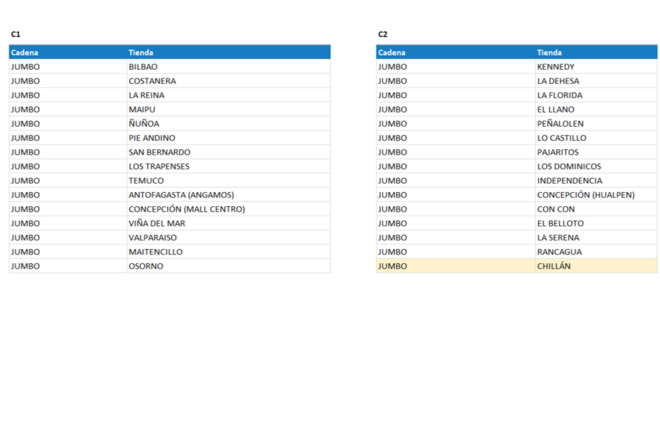Click the Cadena header in table C2
This screenshot has height=440, width=660.
392,52
